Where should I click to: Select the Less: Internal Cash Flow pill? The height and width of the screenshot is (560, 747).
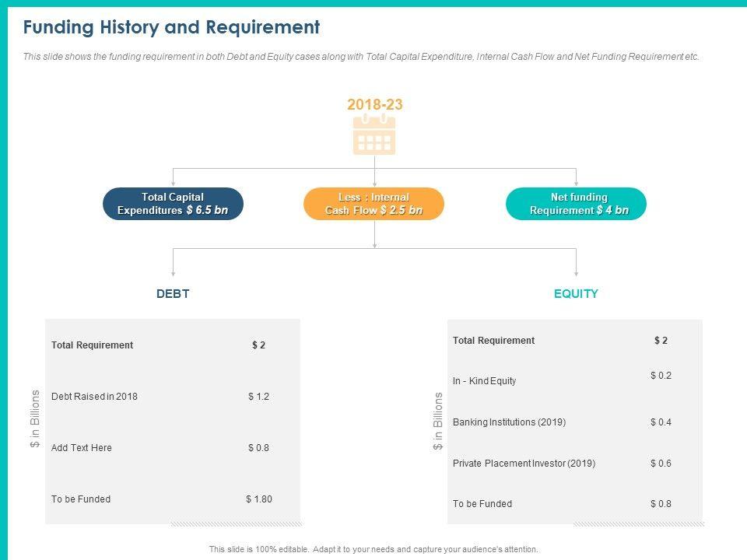374,204
